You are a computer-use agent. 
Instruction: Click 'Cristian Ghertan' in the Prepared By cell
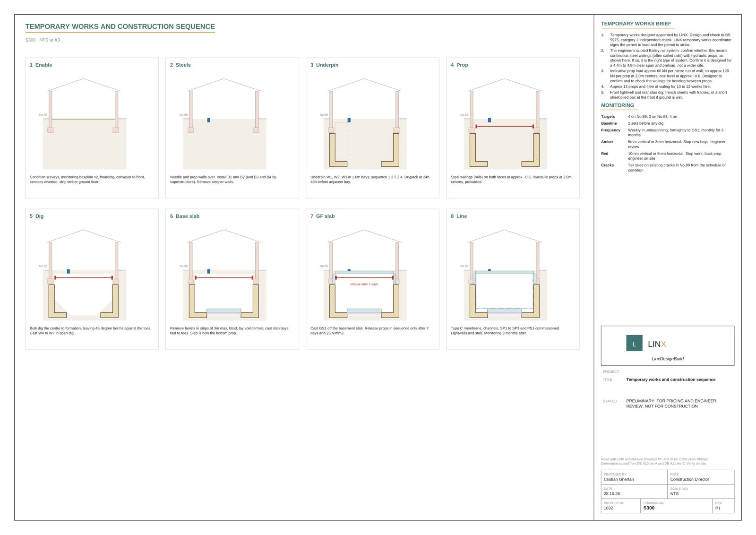click(x=619, y=479)
